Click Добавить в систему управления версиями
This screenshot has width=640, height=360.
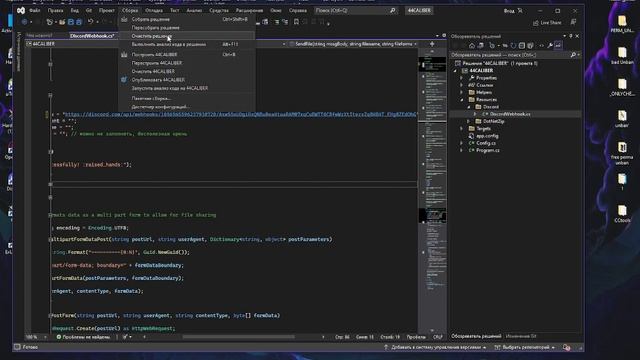point(435,347)
